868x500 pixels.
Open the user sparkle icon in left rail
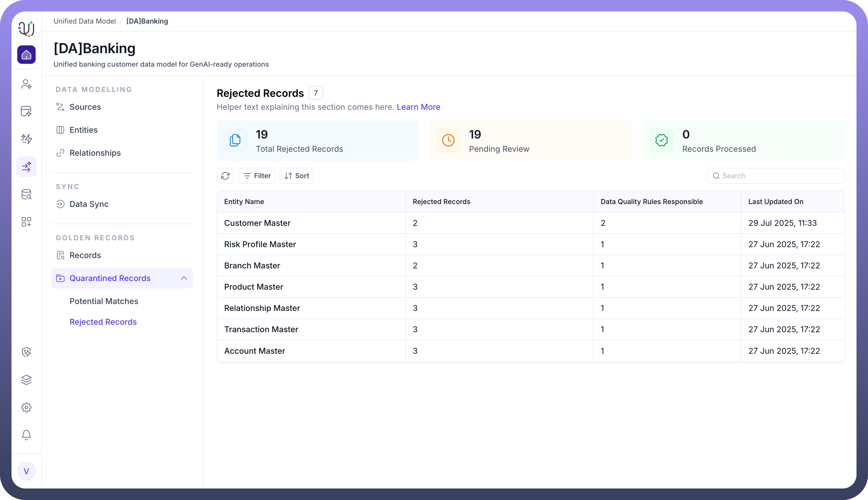click(26, 84)
